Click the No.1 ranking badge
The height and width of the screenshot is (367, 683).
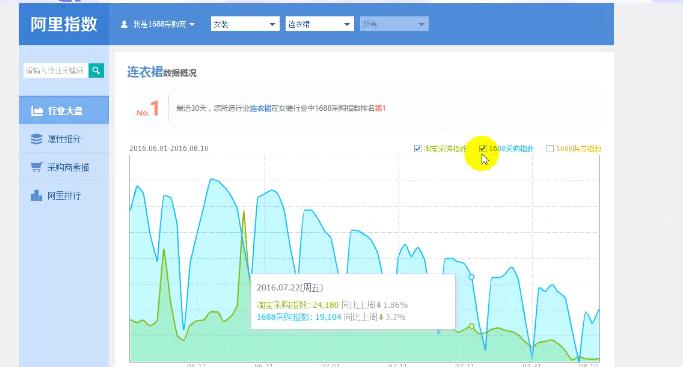[148, 109]
